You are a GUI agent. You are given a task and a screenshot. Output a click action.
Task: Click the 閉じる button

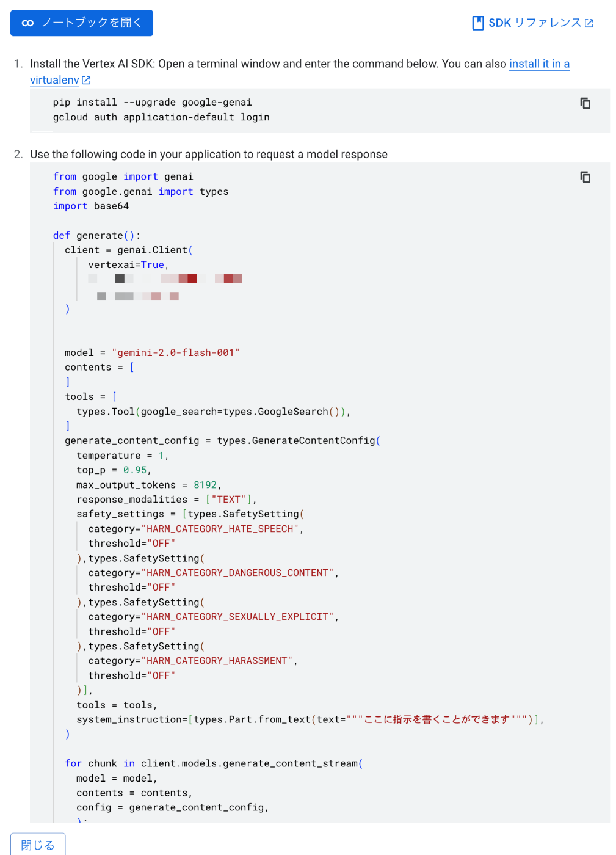click(38, 845)
